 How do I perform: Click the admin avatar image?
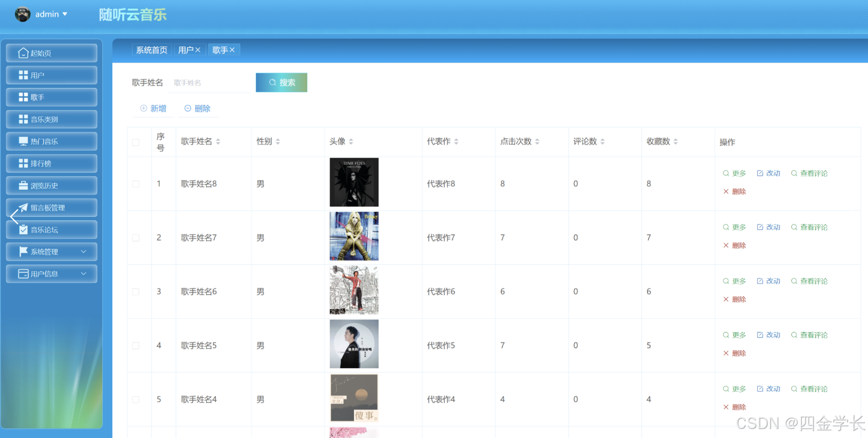pyautogui.click(x=22, y=14)
